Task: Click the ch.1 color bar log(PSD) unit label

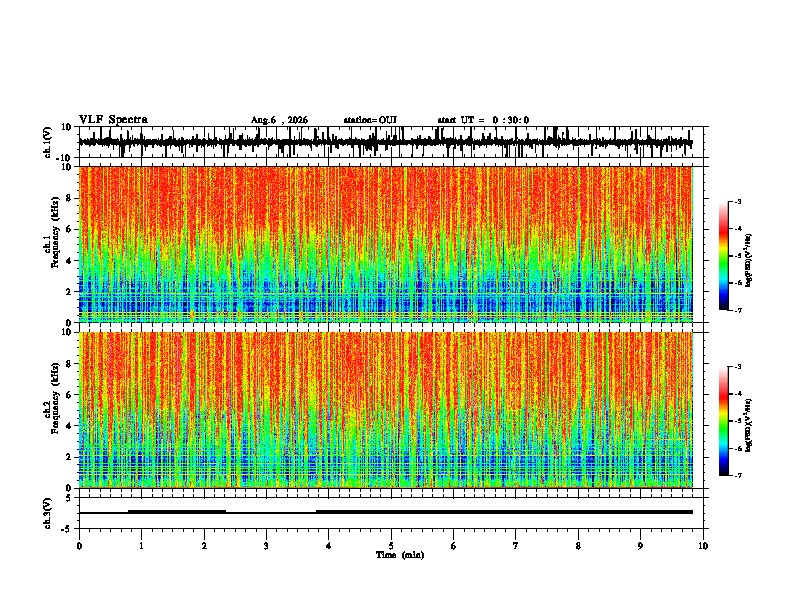Action: coord(749,261)
